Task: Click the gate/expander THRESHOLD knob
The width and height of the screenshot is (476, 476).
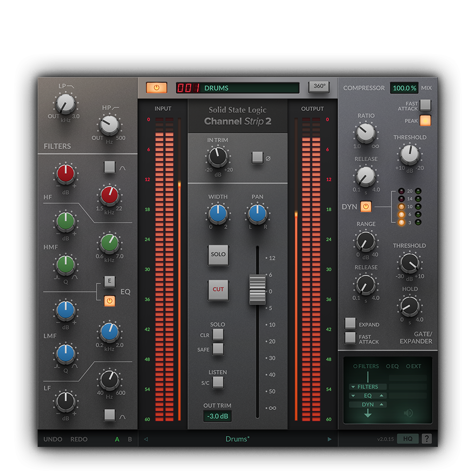Action: (x=409, y=263)
